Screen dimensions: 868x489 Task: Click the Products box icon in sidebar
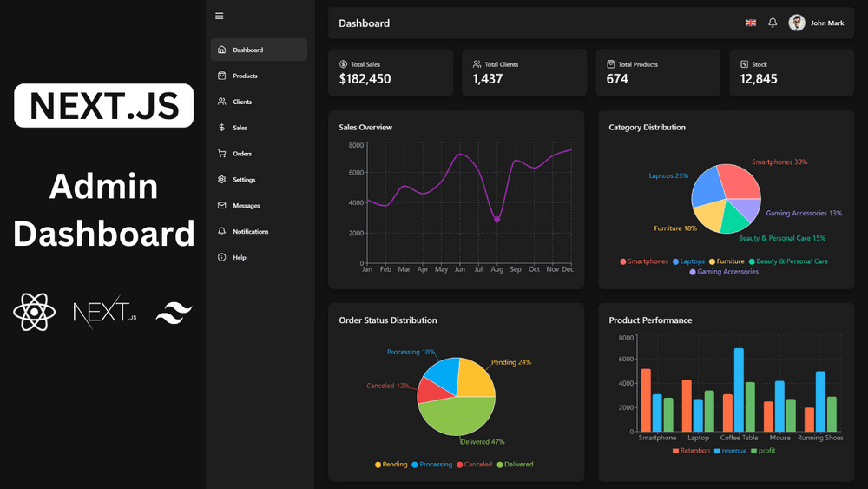coord(222,76)
